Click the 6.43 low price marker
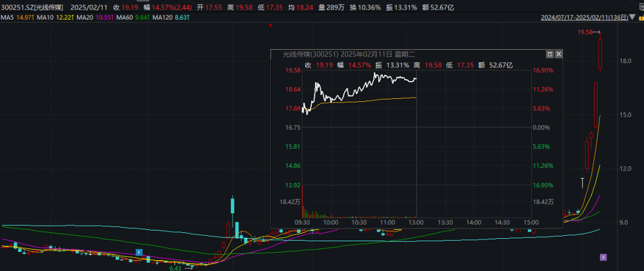The height and width of the screenshot is (271, 644). coord(175,268)
